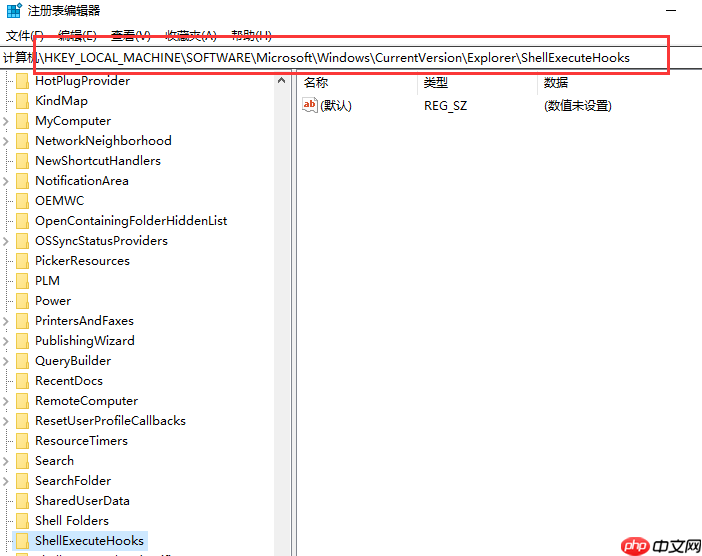Expand the Search key

coord(6,461)
